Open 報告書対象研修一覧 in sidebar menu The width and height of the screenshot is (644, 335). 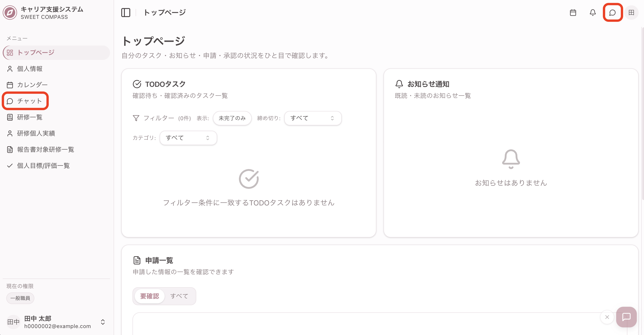click(x=56, y=150)
